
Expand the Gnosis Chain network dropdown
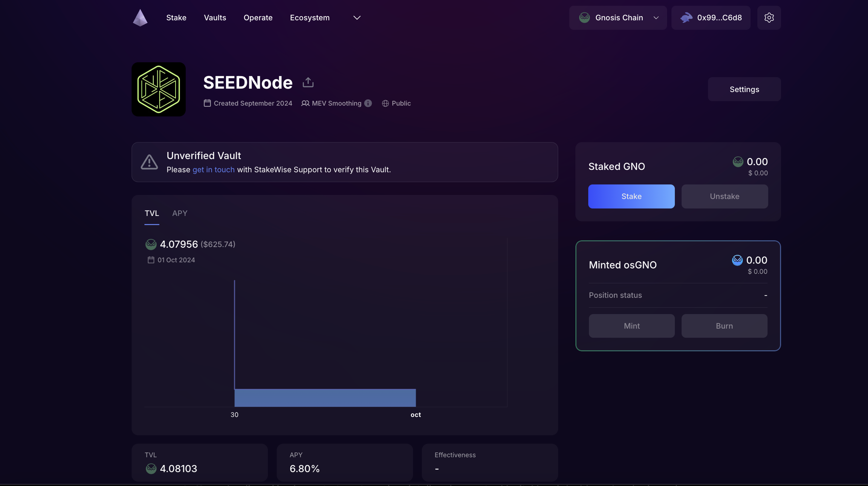(656, 18)
